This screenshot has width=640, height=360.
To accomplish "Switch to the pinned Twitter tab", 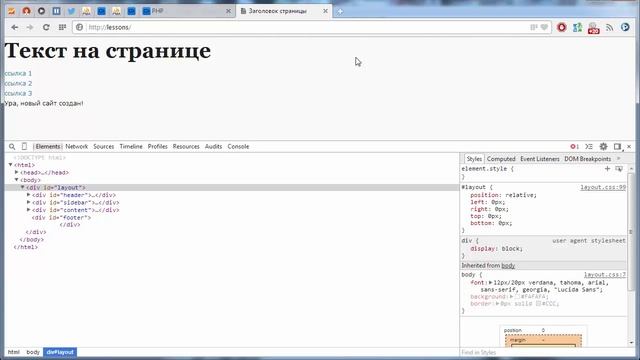I will click(x=71, y=11).
